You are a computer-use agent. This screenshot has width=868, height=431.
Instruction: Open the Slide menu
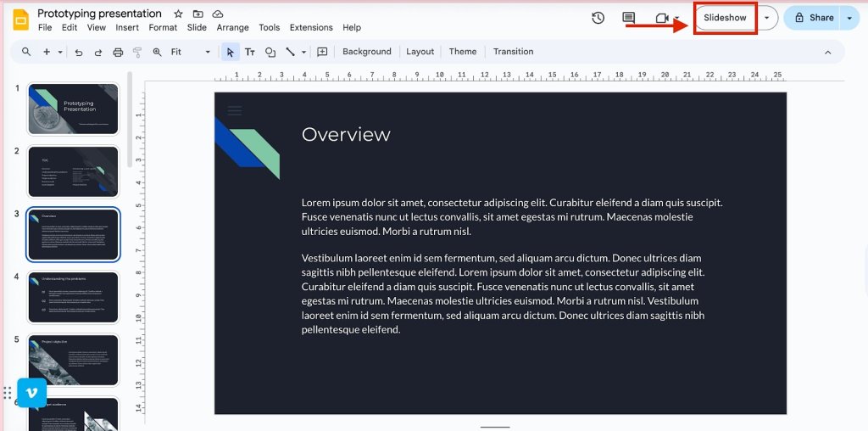[x=197, y=27]
